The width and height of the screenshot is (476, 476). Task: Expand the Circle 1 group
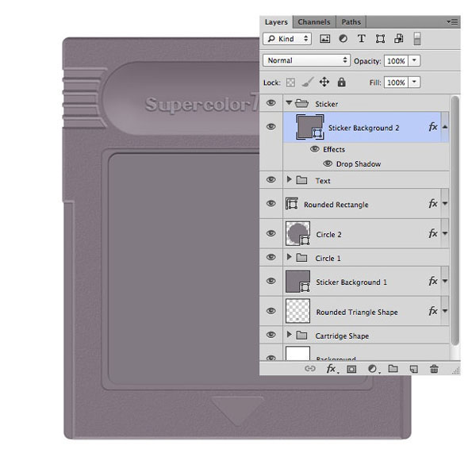289,257
